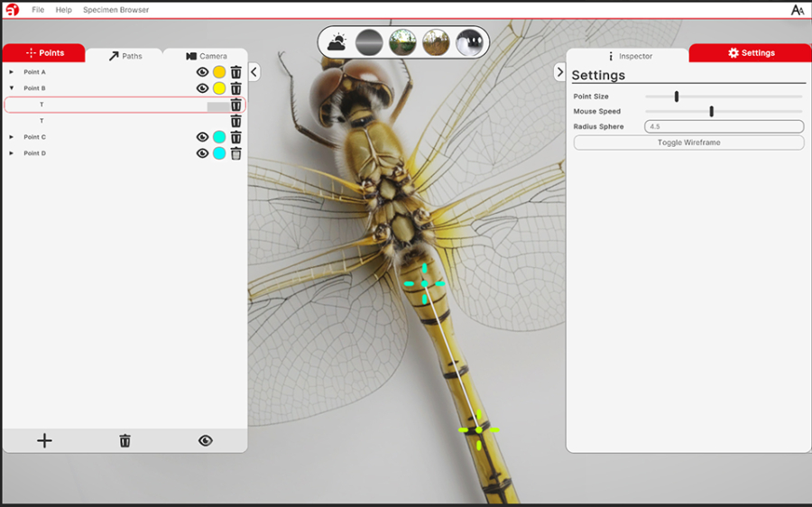The height and width of the screenshot is (507, 812).
Task: Expand the Point C tree item
Action: 12,137
